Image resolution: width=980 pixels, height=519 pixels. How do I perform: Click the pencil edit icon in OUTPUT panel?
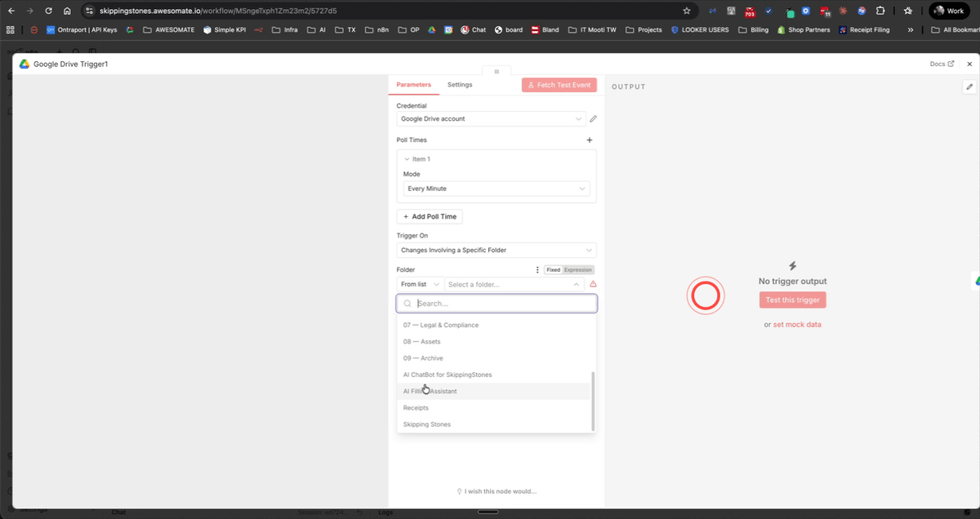pos(969,86)
